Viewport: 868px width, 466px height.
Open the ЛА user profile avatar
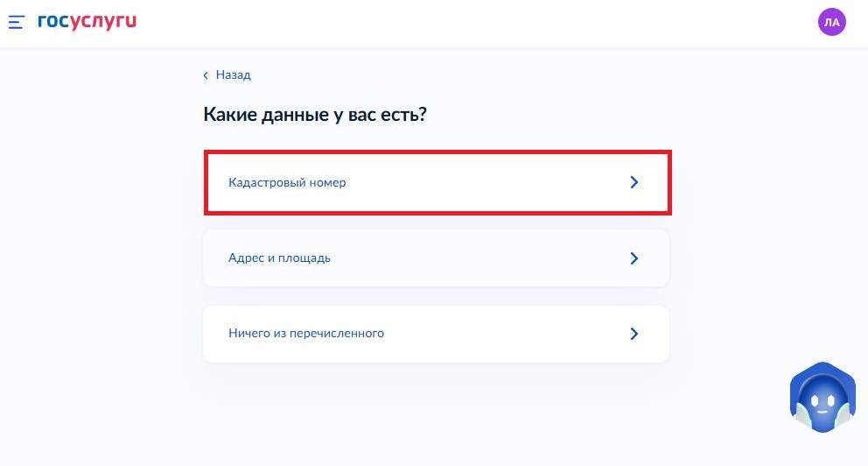[x=831, y=23]
